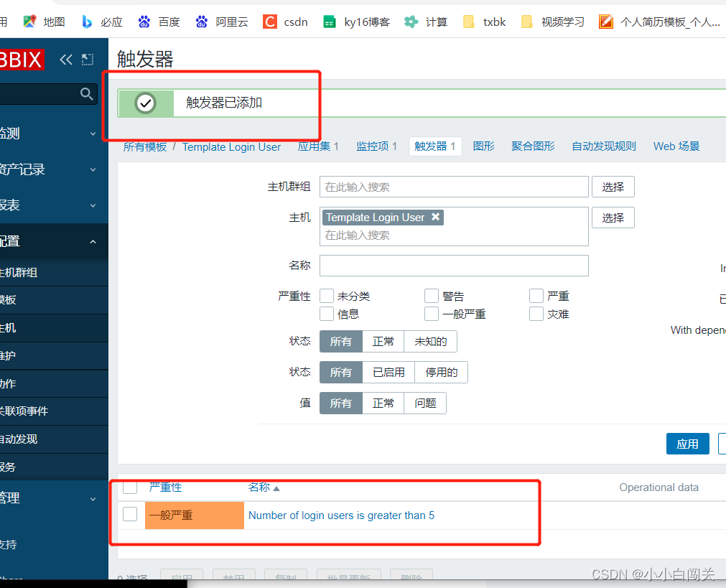This screenshot has width=726, height=588.
Task: Open Template Login User breadcrumb link
Action: pyautogui.click(x=231, y=146)
